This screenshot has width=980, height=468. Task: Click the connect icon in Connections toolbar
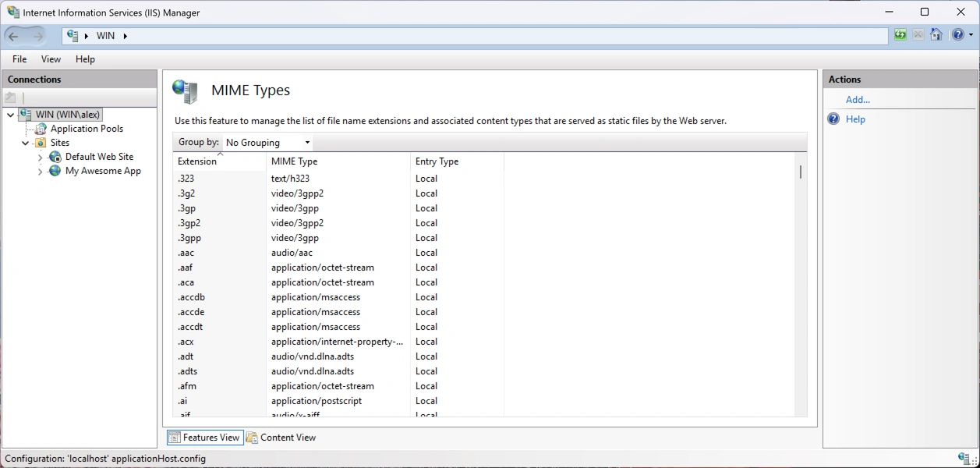10,97
